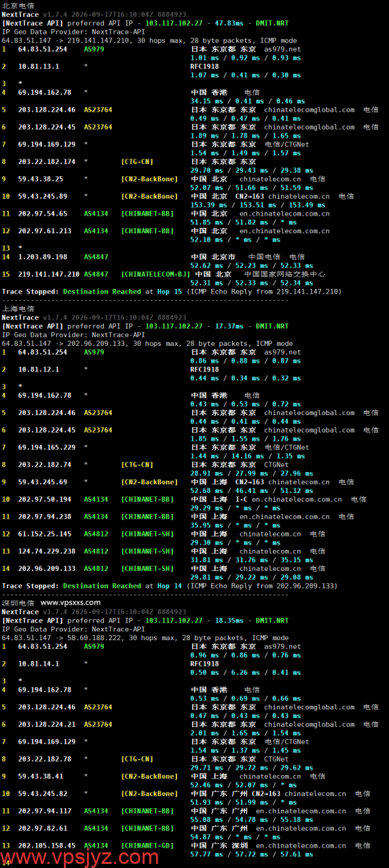Select hop IP '10.81.14.1'

(x=39, y=664)
